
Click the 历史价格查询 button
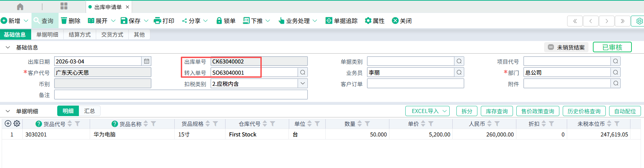[584, 111]
